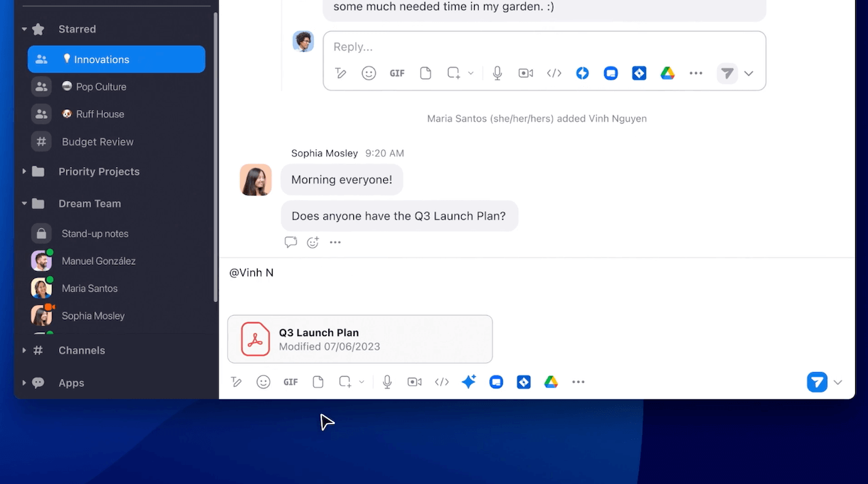
Task: Open screenshot options arrow in reply box
Action: [471, 73]
